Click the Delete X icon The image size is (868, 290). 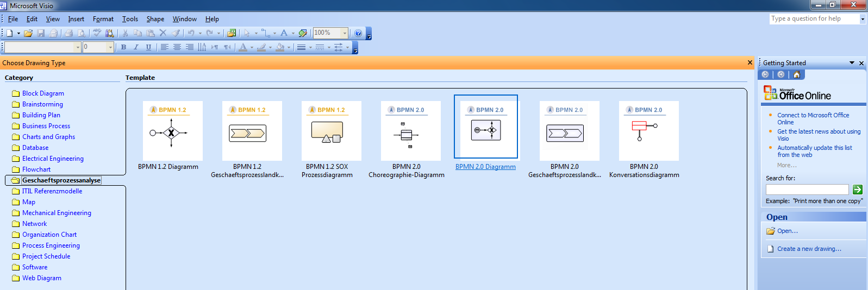coord(163,33)
